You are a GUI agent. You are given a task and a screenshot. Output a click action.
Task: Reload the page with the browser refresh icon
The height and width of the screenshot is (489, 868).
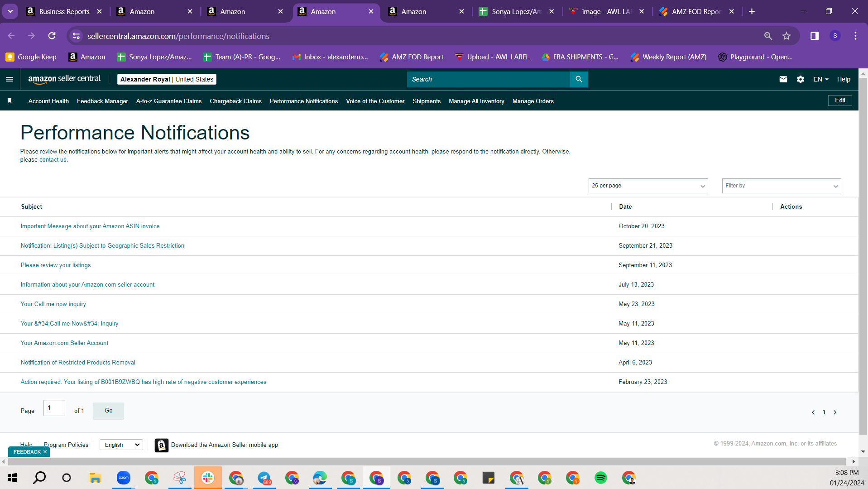tap(52, 36)
